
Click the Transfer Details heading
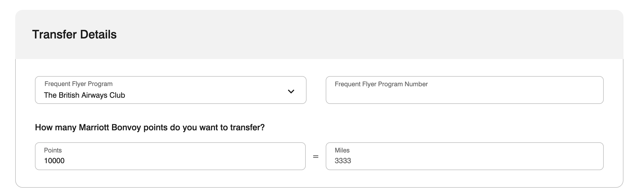[74, 34]
